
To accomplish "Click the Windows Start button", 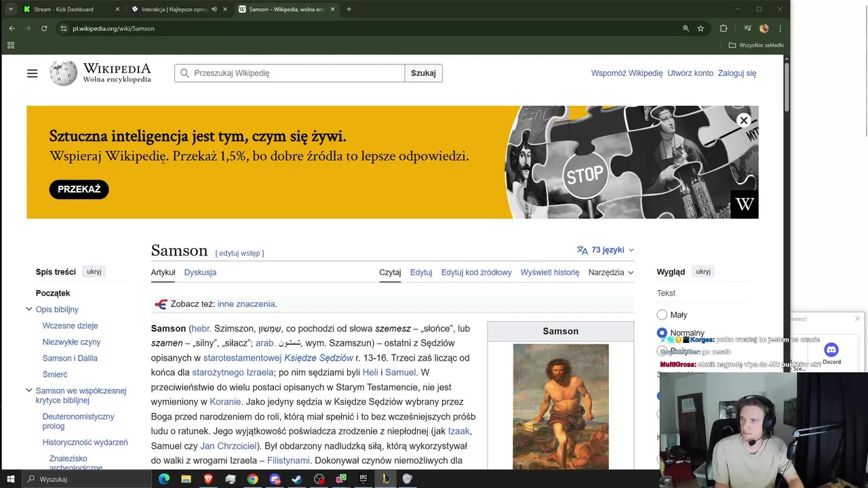I will click(x=11, y=479).
